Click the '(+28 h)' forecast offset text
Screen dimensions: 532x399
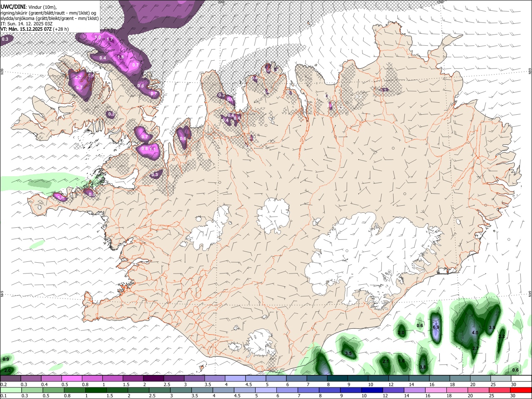point(61,29)
